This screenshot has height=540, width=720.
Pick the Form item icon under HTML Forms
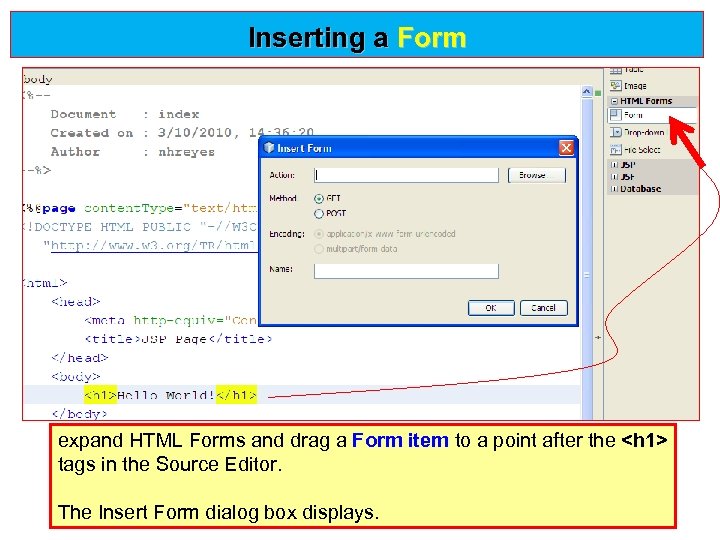[x=615, y=114]
